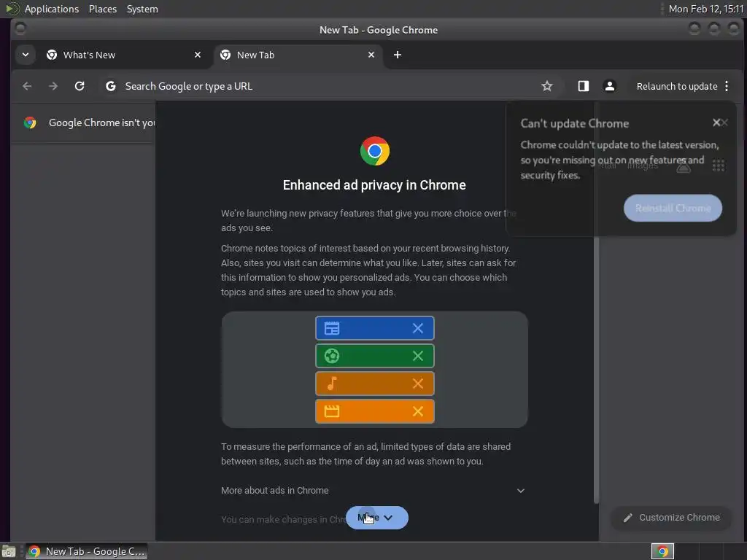The image size is (747, 560).
Task: Close the What's New tab
Action: tap(198, 55)
